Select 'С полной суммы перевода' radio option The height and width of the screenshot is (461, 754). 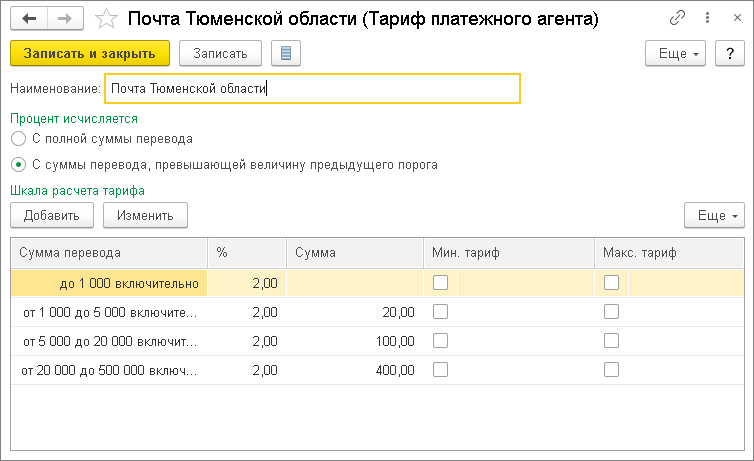click(x=18, y=139)
